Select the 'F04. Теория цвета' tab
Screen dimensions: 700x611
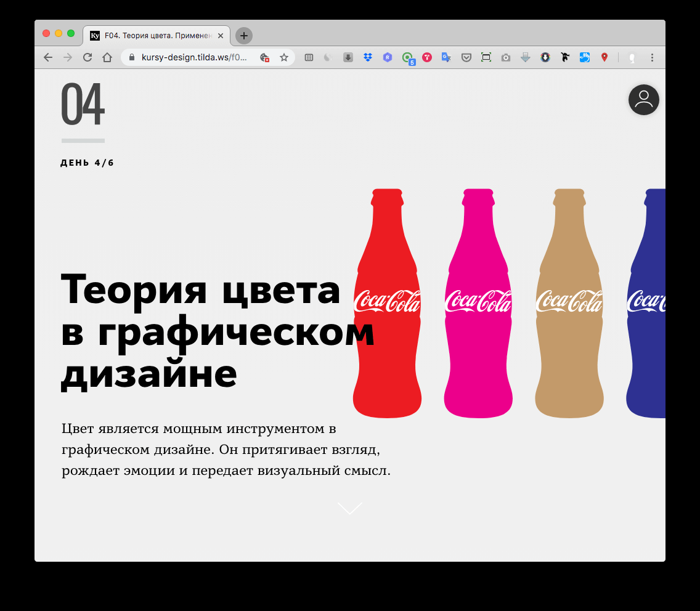[157, 36]
